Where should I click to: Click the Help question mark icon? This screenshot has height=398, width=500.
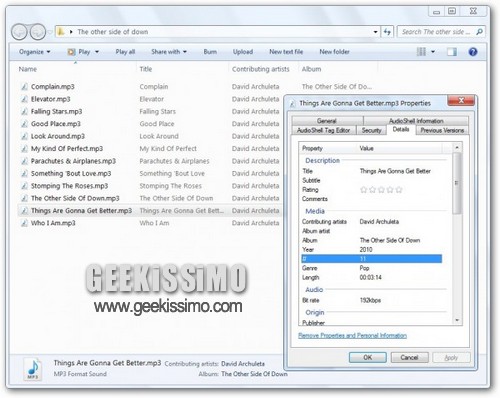[x=473, y=52]
